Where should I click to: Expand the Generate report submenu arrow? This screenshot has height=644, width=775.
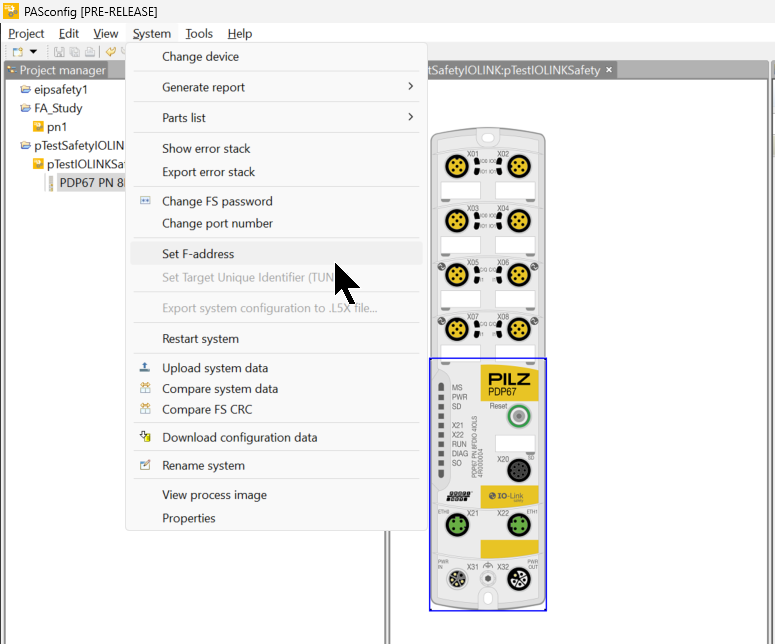tap(410, 86)
